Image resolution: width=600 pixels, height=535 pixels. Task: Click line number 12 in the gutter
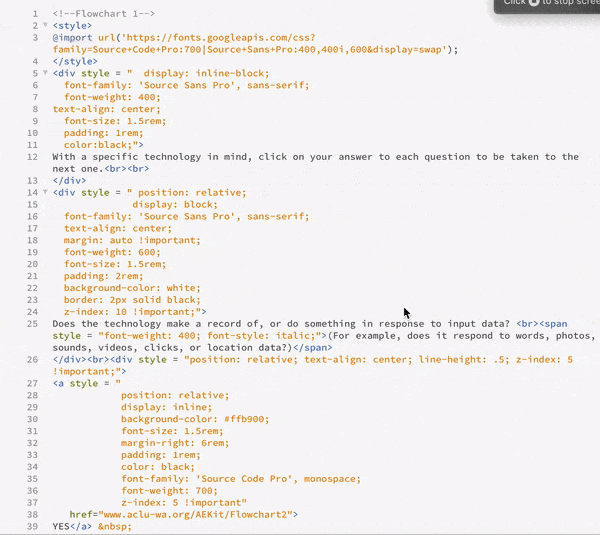[x=33, y=157]
